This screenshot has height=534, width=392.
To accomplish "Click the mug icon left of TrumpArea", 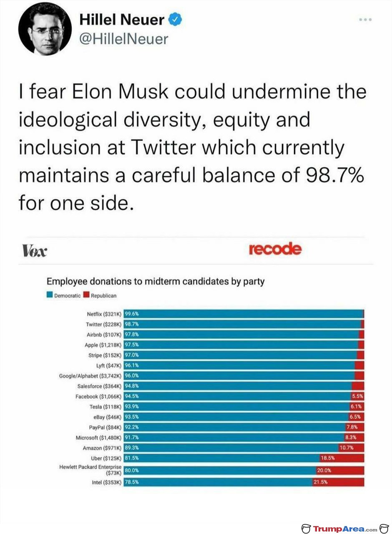I will [307, 529].
